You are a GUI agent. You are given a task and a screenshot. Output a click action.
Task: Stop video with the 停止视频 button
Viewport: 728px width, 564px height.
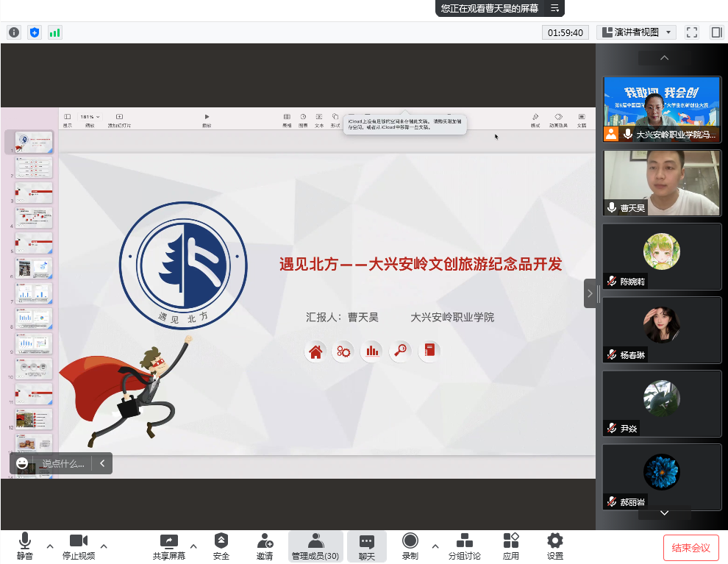(x=79, y=546)
